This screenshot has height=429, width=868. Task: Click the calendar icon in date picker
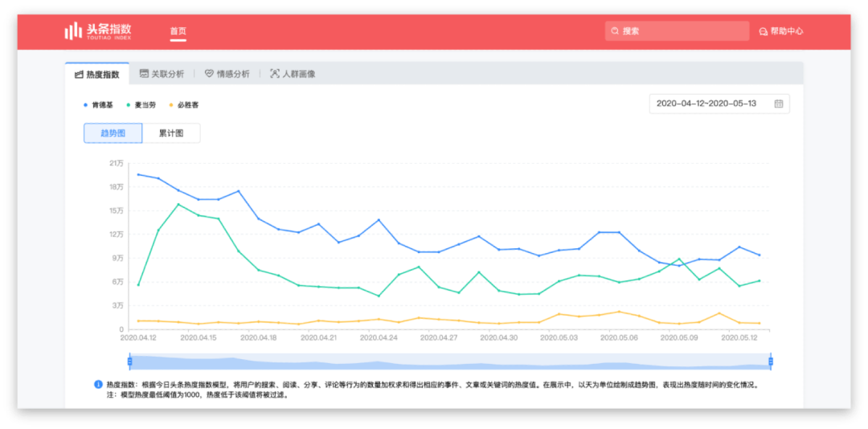pos(778,104)
